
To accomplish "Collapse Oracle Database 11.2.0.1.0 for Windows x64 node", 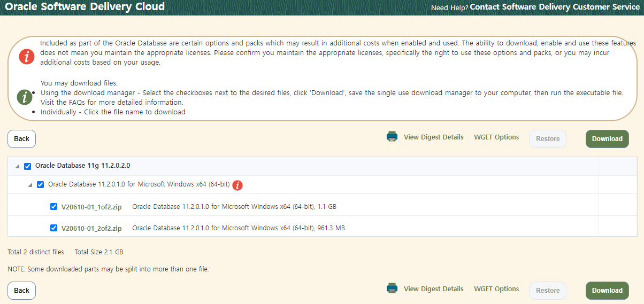I will coord(30,185).
